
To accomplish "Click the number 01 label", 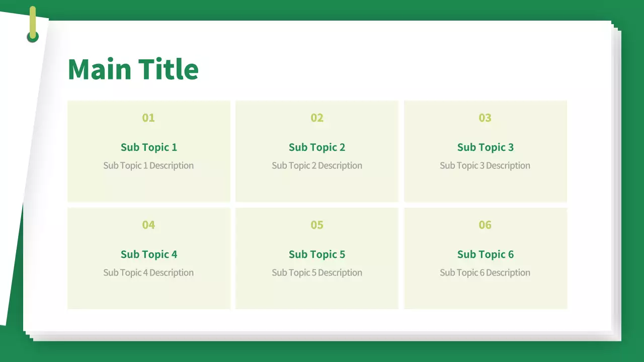I will [x=148, y=118].
